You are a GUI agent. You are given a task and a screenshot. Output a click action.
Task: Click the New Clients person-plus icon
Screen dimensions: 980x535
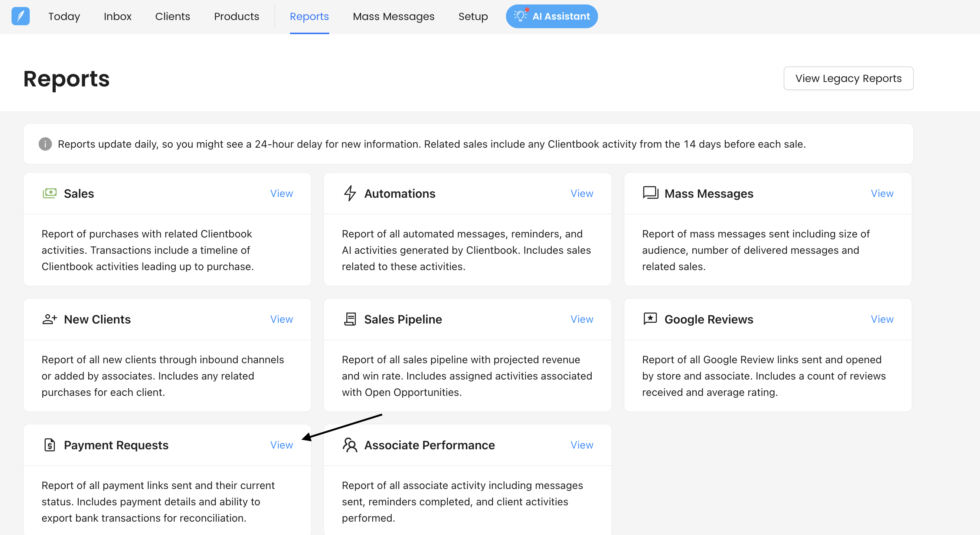(49, 319)
